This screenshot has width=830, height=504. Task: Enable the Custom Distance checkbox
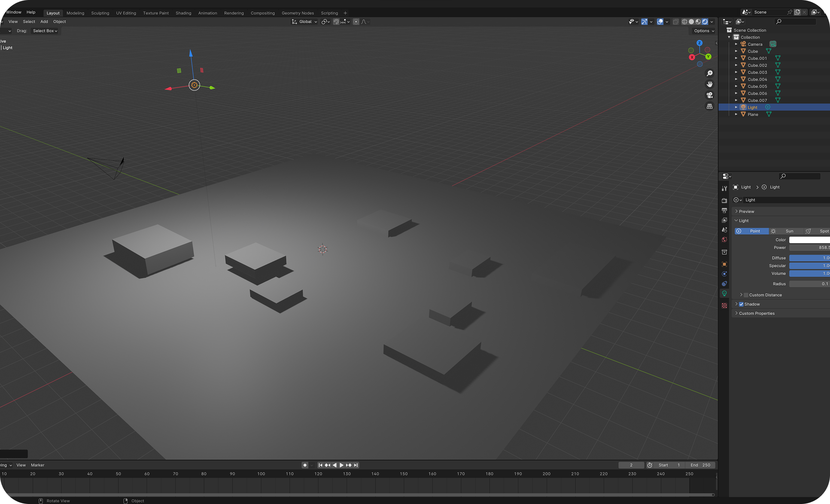(x=746, y=295)
